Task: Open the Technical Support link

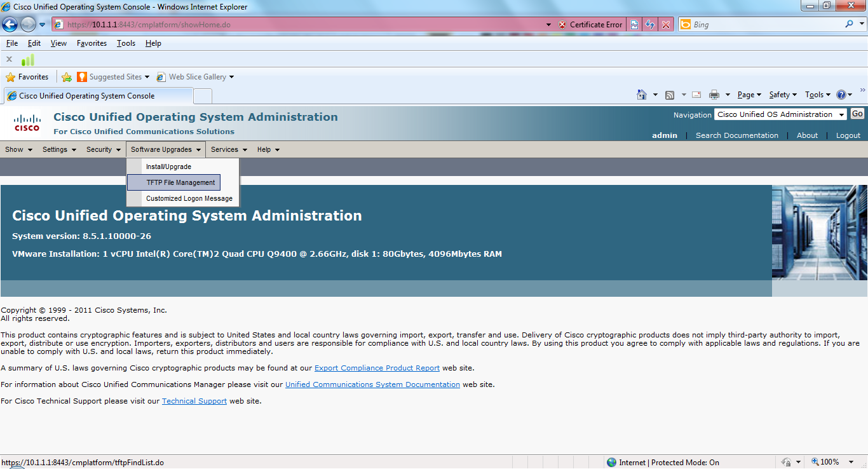Action: pos(194,401)
